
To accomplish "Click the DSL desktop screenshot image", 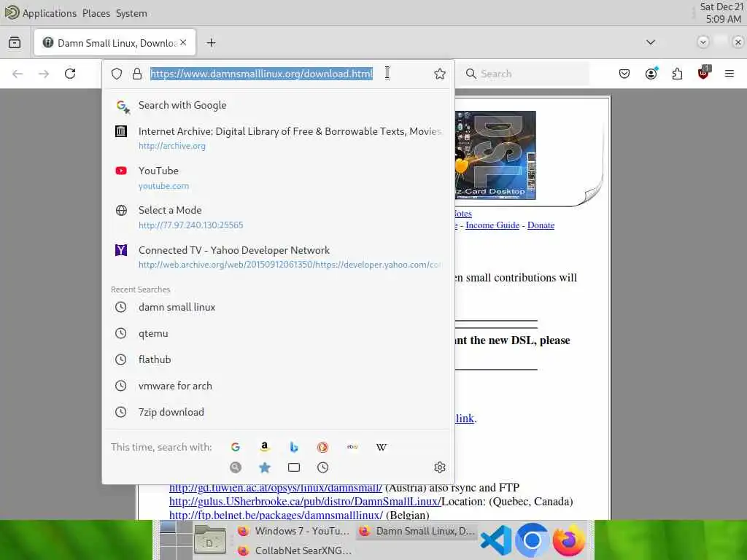I will 495,155.
